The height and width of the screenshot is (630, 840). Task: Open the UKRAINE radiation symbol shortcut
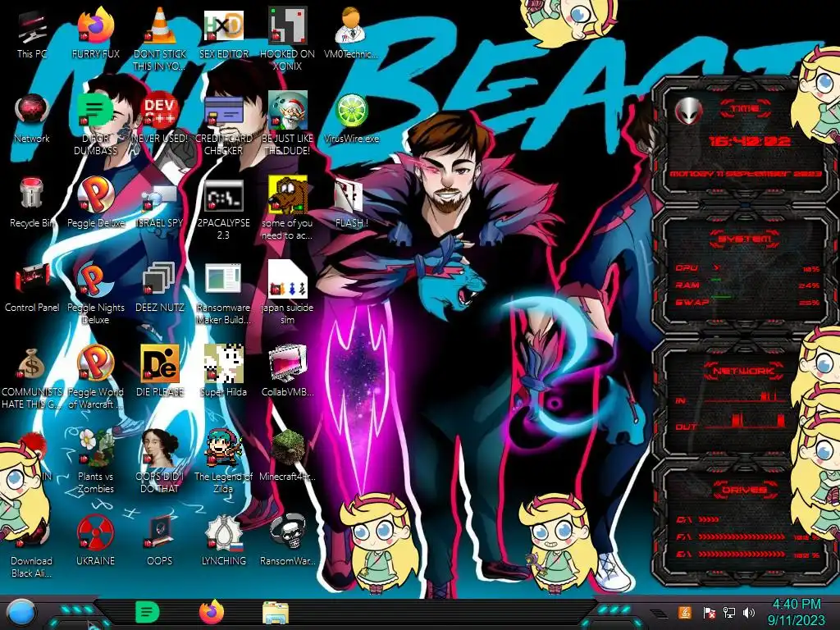coord(95,541)
